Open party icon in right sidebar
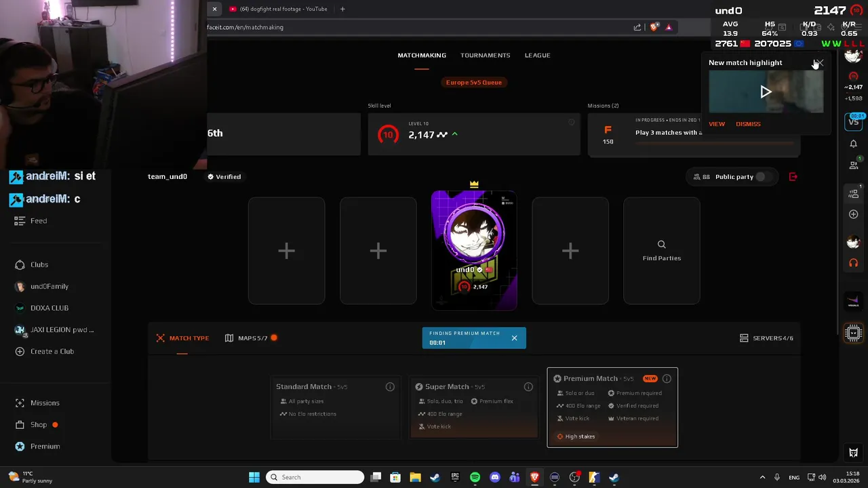 853,193
